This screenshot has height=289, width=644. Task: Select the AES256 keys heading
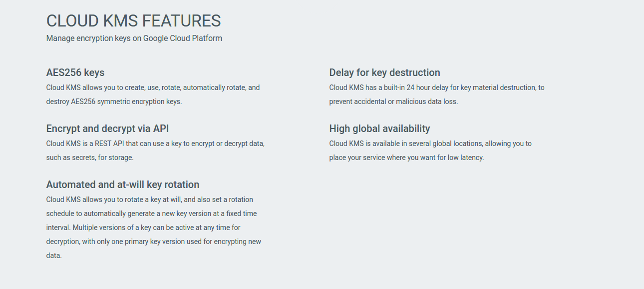coord(75,72)
